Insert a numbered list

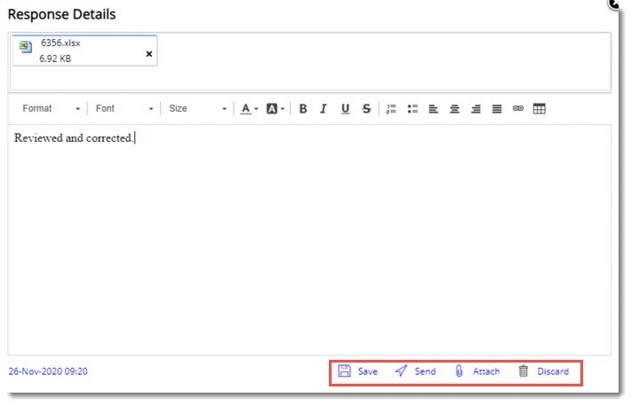392,109
